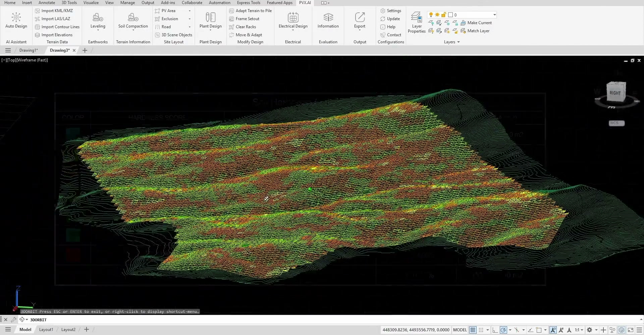644x335 pixels.
Task: Click Import Elevations
Action: [54, 35]
